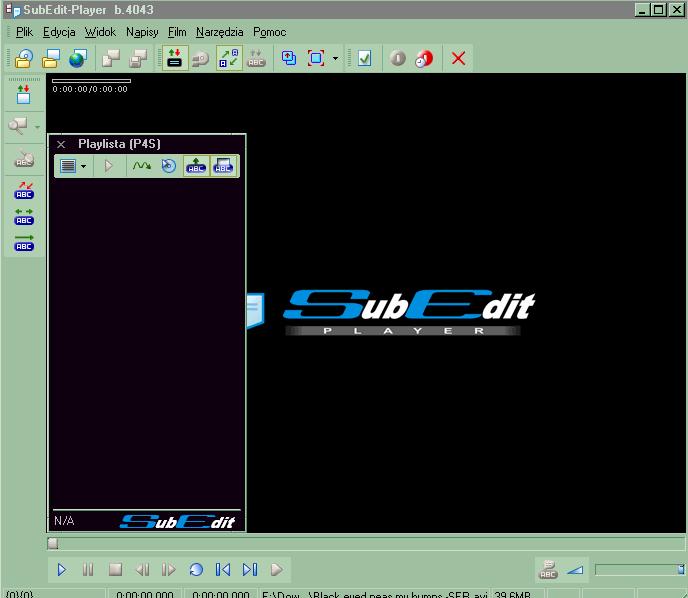Viewport: 688px width, 598px height.
Task: Maximize the SubEdit-Player window
Action: coord(659,10)
